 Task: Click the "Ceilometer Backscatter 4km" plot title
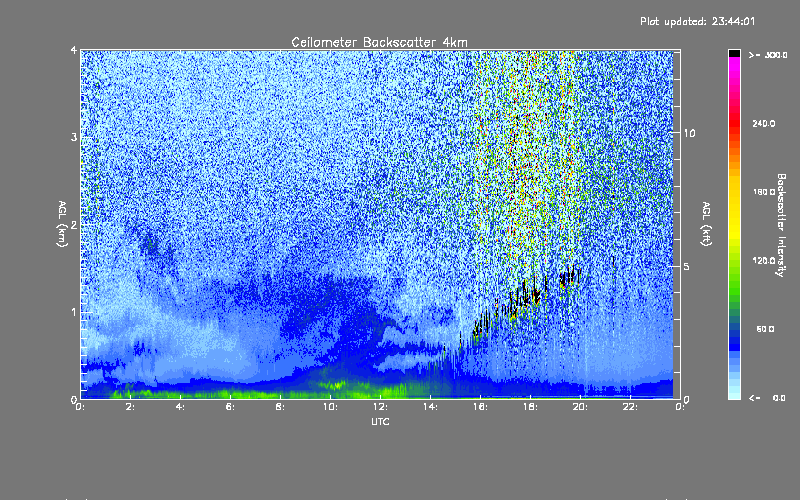[379, 42]
